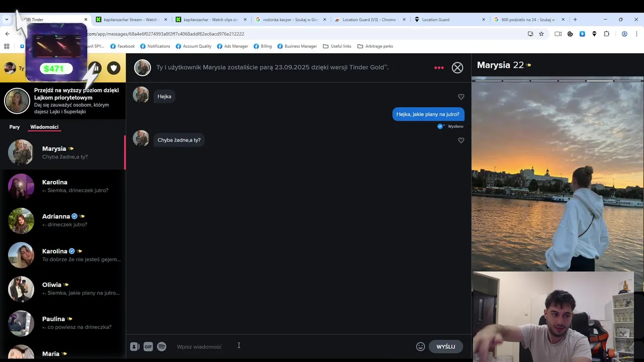Image resolution: width=644 pixels, height=362 pixels.
Task: Expand the tab search dropdown
Action: (x=7, y=20)
